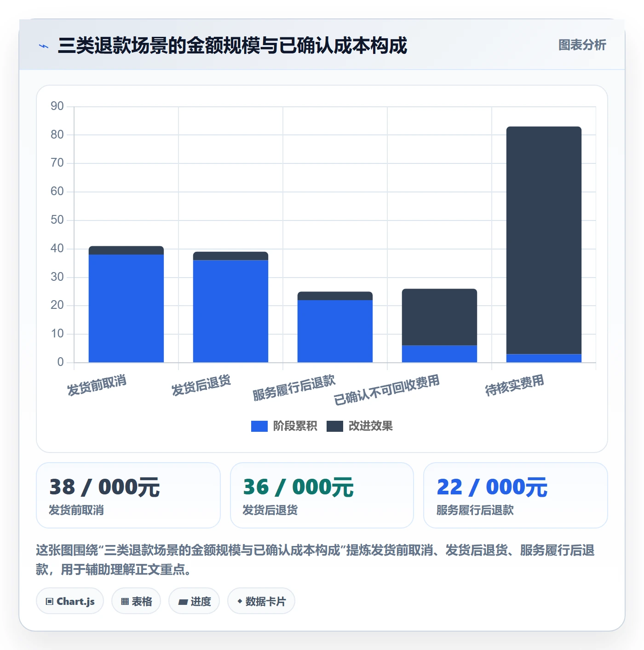
Task: Open the 36 / 000元 发货后退货 card
Action: [x=322, y=495]
